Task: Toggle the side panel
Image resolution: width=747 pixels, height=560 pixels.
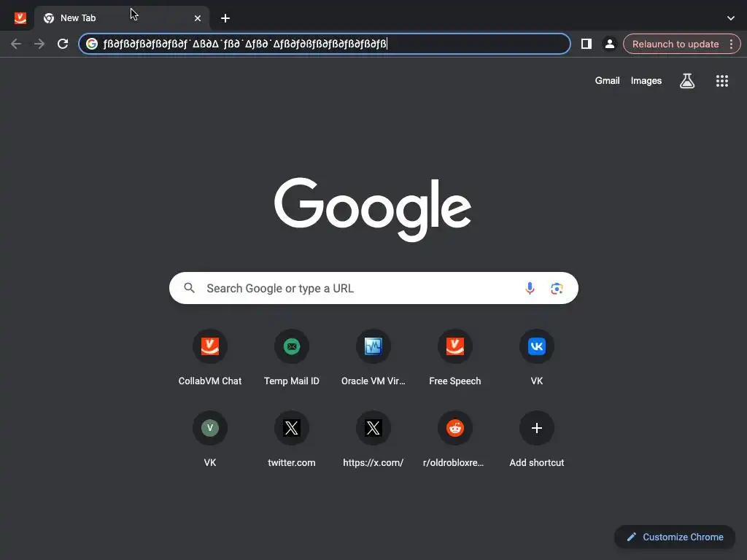Action: point(586,44)
